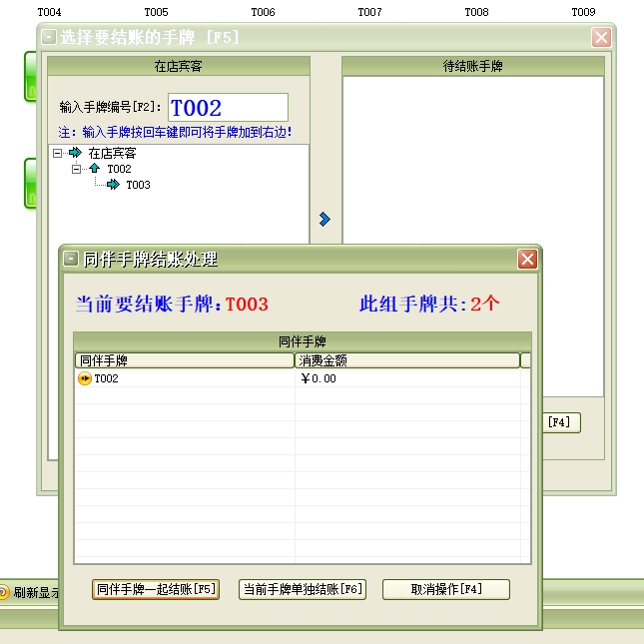Viewport: 644px width, 644px height.
Task: Click the up-arrow icon next to T002 tree node
Action: pyautogui.click(x=94, y=169)
